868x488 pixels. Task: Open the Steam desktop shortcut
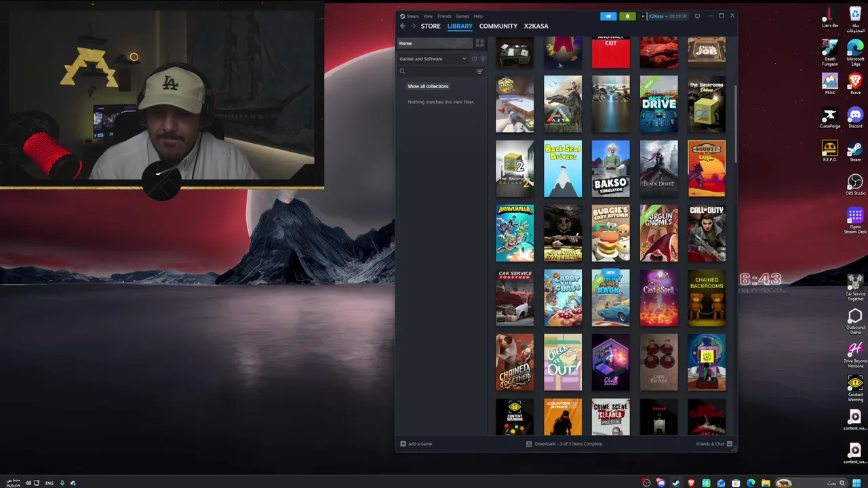855,150
